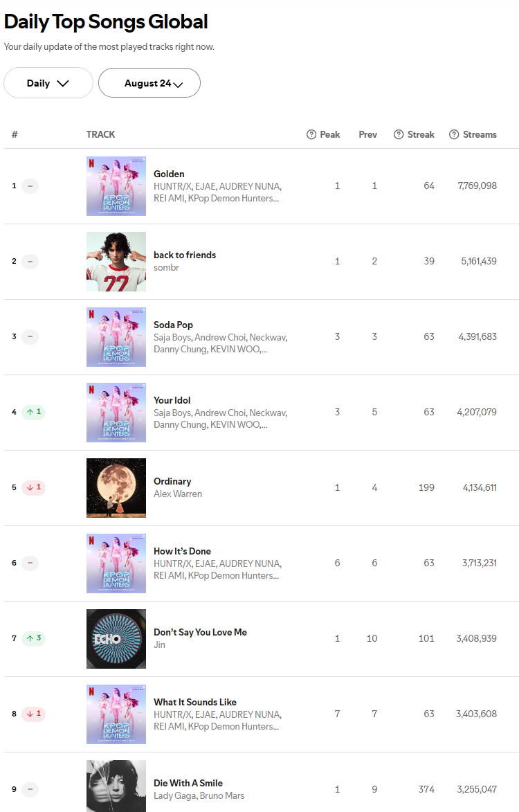
Task: Click the up-3 rank indicator for Don't Say You Love Me
Action: coord(33,638)
